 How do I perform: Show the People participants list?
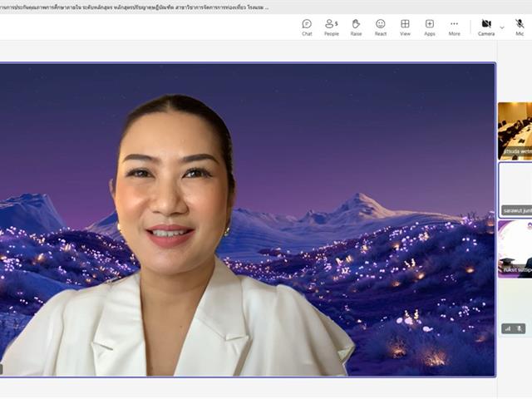332,27
